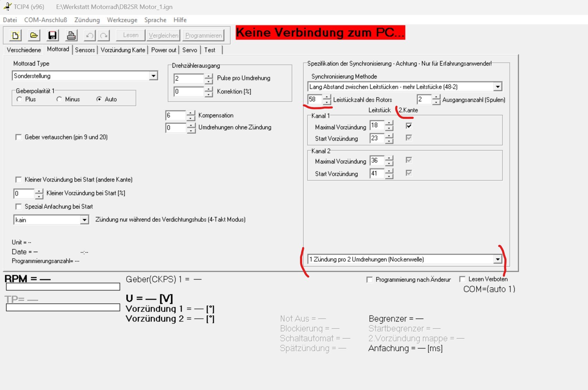588x390 pixels.
Task: Open the Zündung menu
Action: (x=87, y=20)
